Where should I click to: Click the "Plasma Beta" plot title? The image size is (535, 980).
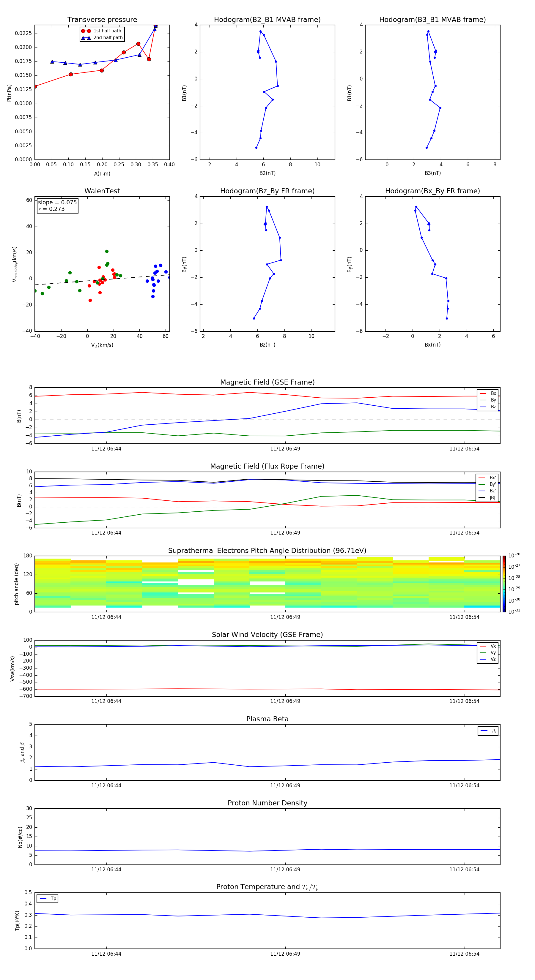(x=267, y=719)
